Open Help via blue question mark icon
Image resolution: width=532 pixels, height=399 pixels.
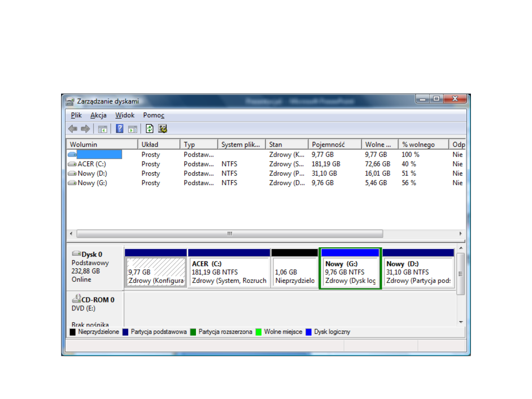click(x=120, y=129)
